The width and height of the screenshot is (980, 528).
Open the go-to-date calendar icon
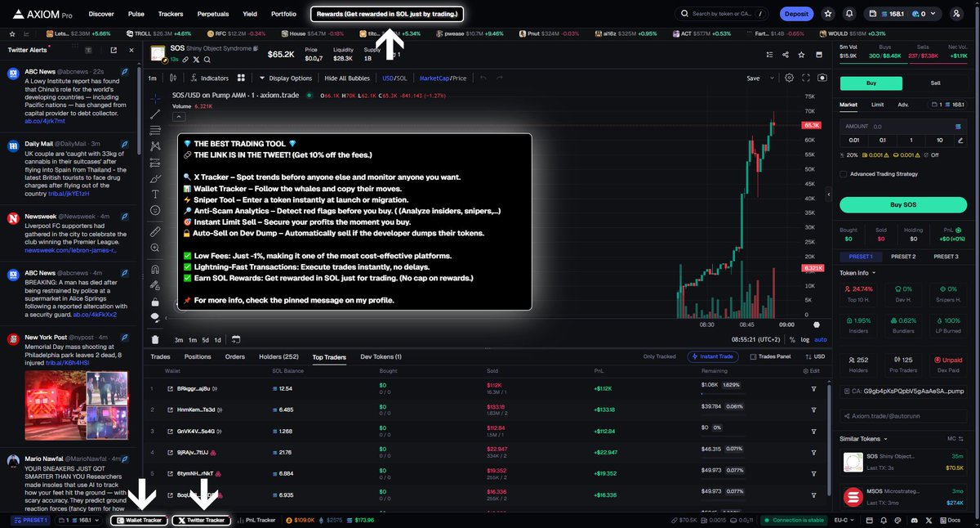(x=235, y=339)
